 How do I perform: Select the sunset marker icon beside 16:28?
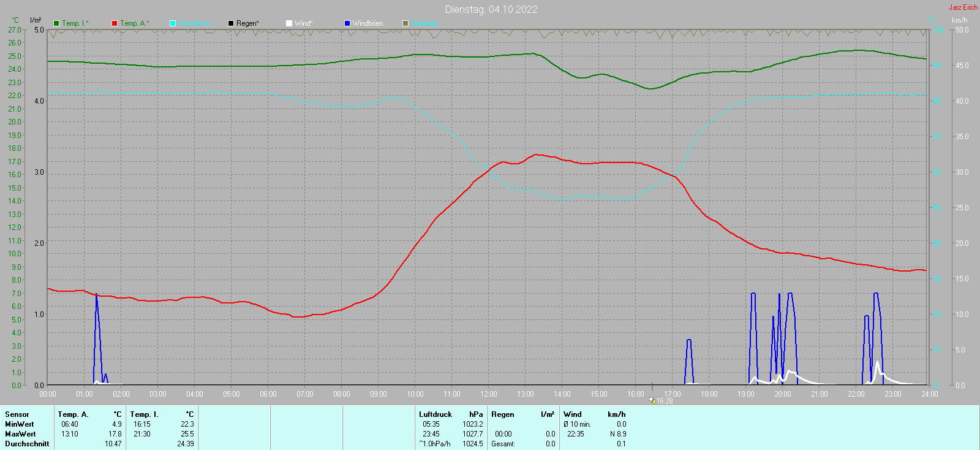[x=652, y=400]
